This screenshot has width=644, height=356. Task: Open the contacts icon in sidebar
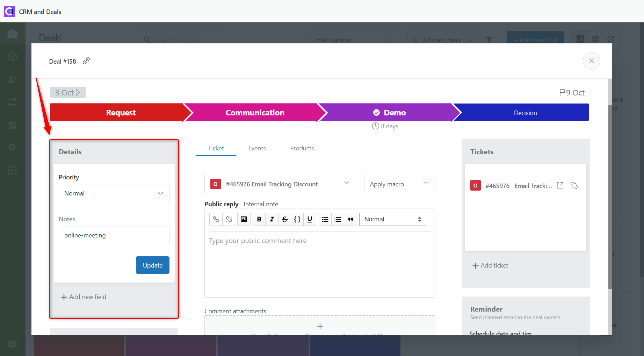pyautogui.click(x=12, y=79)
